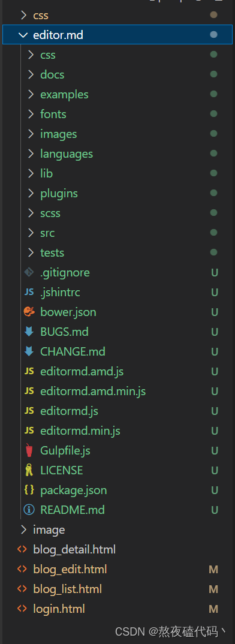Image resolution: width=235 pixels, height=644 pixels.
Task: Click the git icon beside .gitignore
Action: point(29,272)
